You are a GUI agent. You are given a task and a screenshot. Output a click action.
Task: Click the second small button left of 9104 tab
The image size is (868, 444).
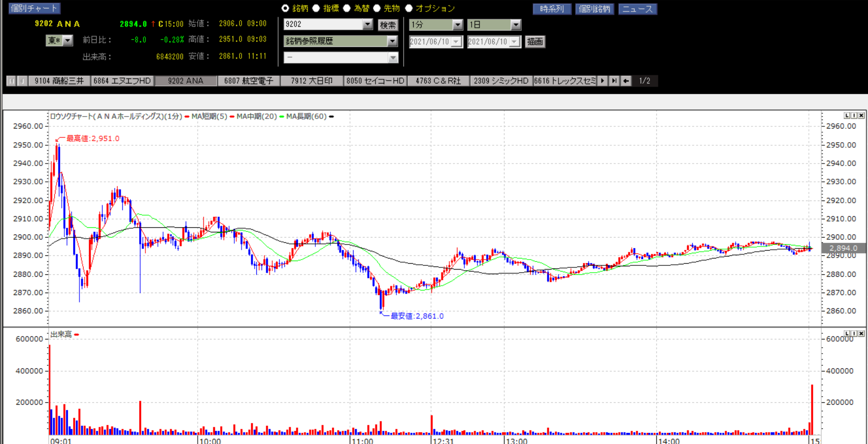[x=22, y=81]
